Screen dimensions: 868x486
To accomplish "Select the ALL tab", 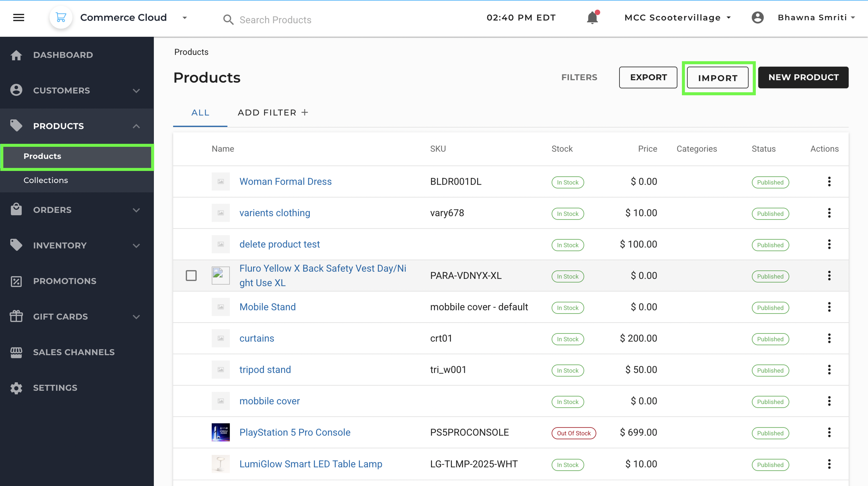I will (x=200, y=113).
